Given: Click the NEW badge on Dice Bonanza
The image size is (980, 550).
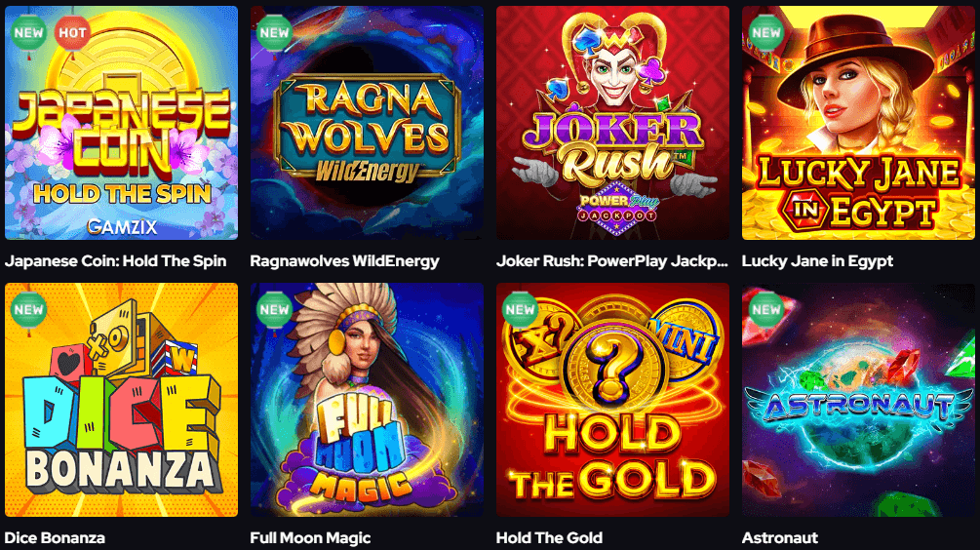Looking at the screenshot, I should [28, 309].
